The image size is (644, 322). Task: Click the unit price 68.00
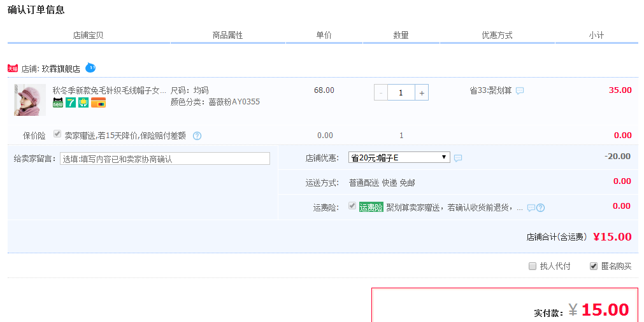point(324,90)
